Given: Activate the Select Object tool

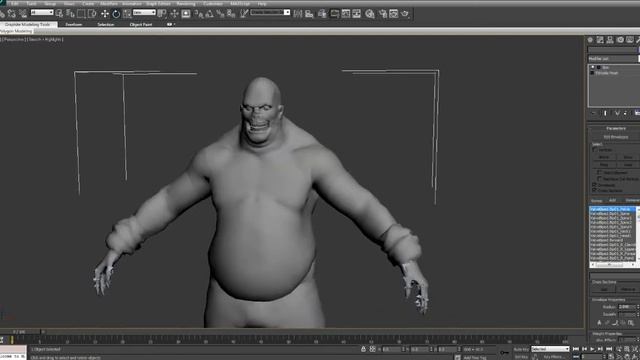Looking at the screenshot, I should coord(60,14).
